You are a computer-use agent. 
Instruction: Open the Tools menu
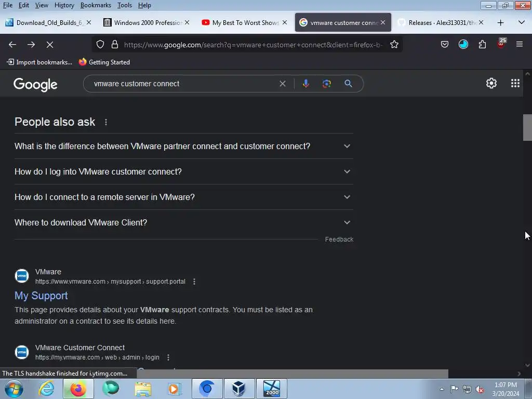[125, 5]
